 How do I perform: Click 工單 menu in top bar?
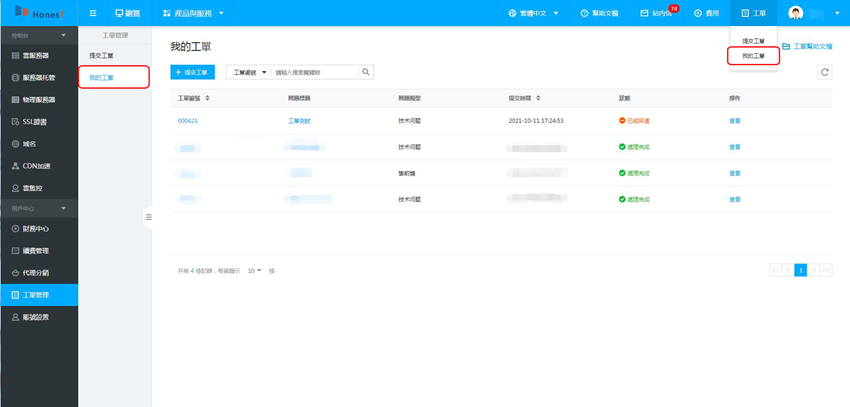click(x=754, y=13)
